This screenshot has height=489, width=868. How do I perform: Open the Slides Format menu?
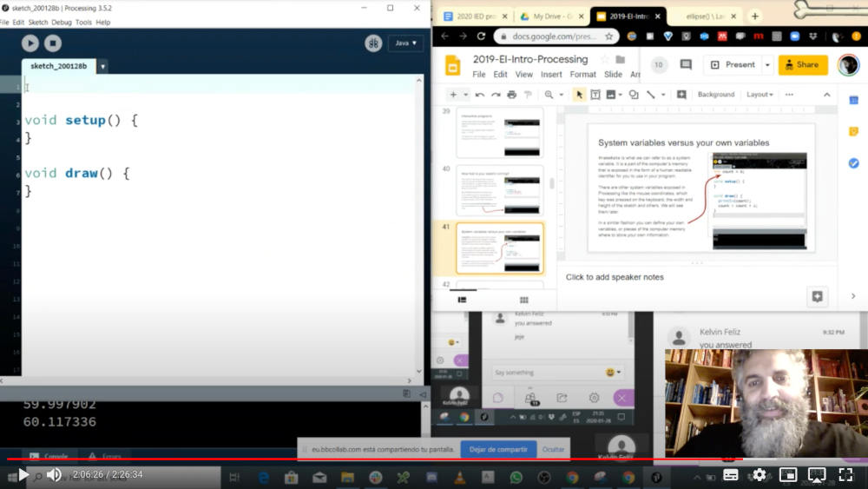pyautogui.click(x=583, y=74)
